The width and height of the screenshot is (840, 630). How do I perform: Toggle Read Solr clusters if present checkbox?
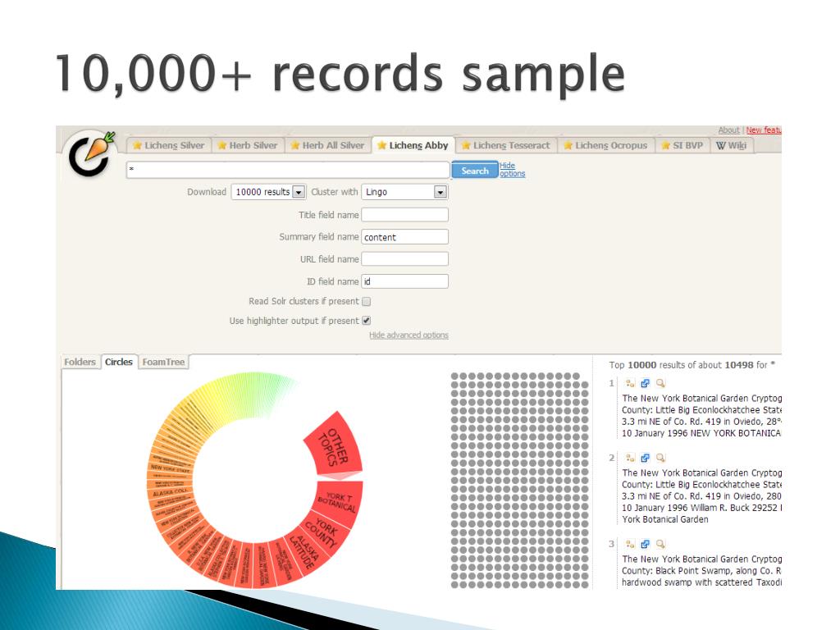[x=367, y=302]
